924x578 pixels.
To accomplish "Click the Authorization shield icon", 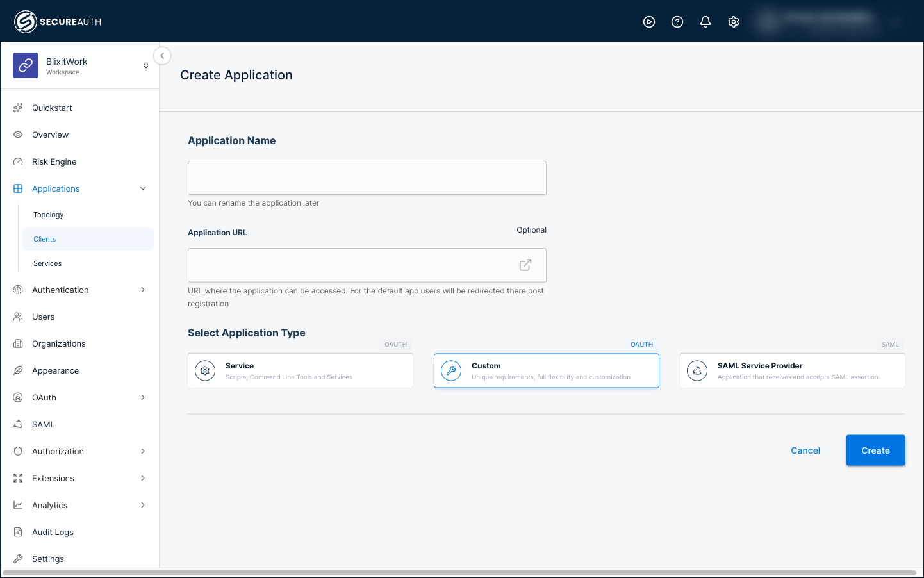I will 18,451.
